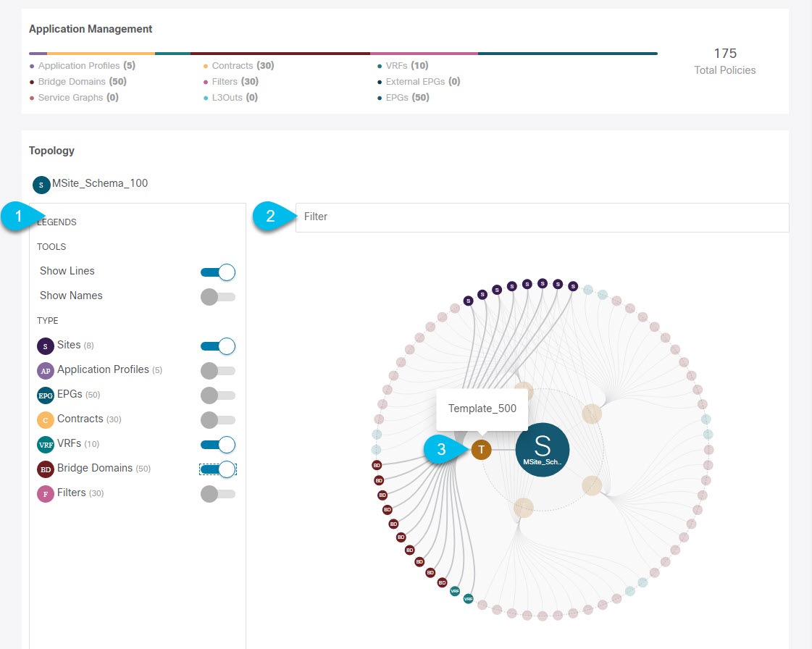
Task: Click the Contracts C icon in legend
Action: tap(46, 420)
